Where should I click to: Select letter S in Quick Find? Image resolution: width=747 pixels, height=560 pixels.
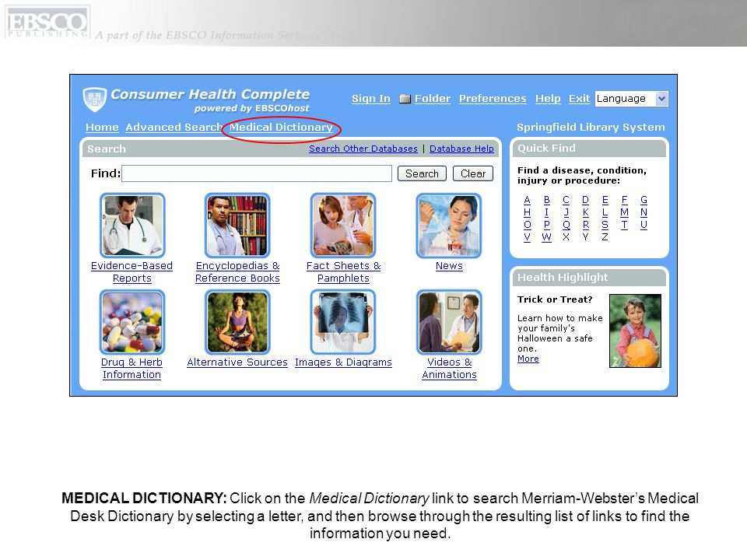coord(605,225)
